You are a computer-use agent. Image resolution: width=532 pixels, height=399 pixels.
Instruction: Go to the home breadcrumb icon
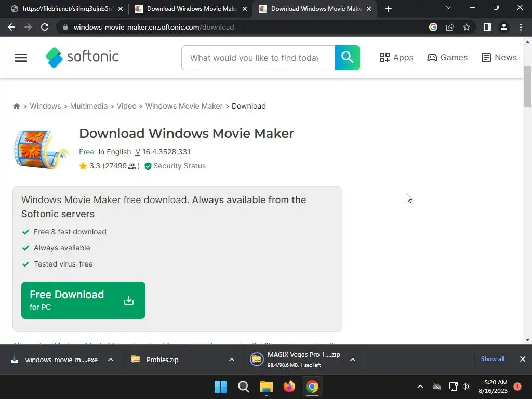pos(17,106)
